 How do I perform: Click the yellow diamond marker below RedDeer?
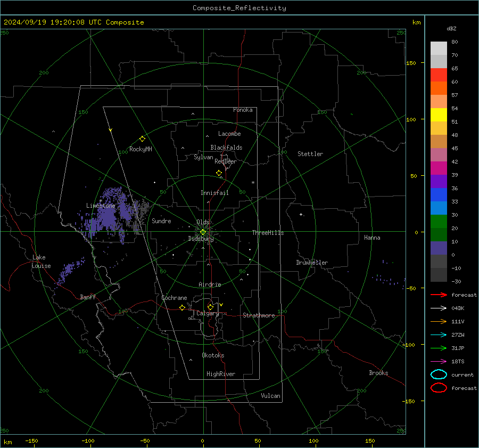point(219,173)
